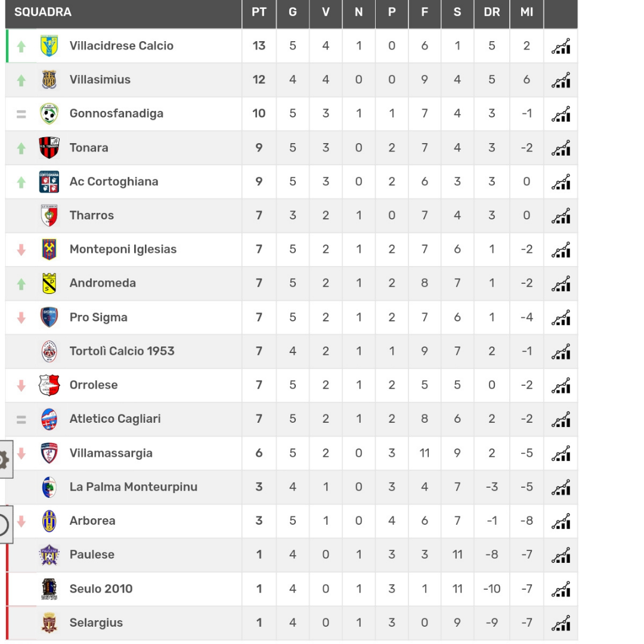Open the Villamassargia team link

111,453
